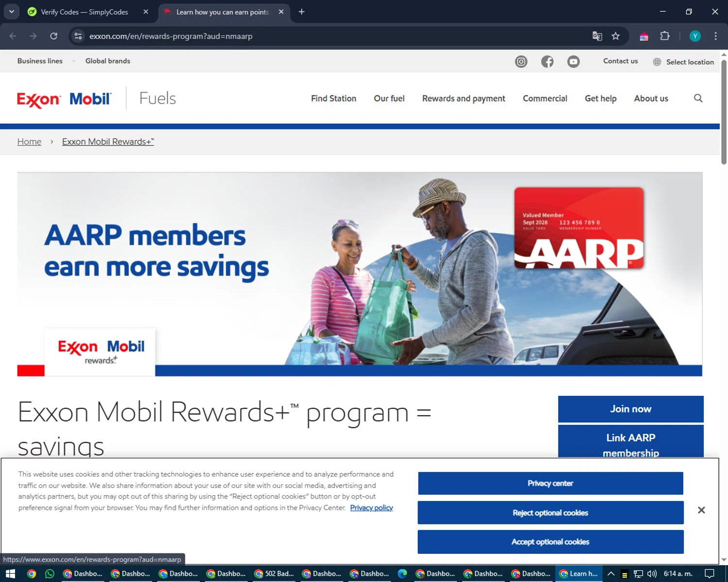Image resolution: width=728 pixels, height=582 pixels.
Task: Go to Home breadcrumb link
Action: coord(29,142)
